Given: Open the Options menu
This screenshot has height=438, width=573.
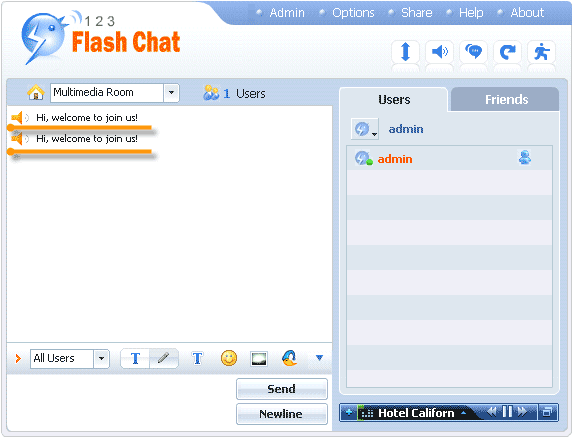Looking at the screenshot, I should [353, 13].
